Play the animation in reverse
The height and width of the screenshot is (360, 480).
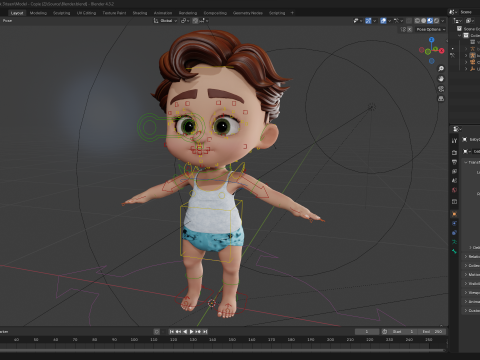coord(185,331)
